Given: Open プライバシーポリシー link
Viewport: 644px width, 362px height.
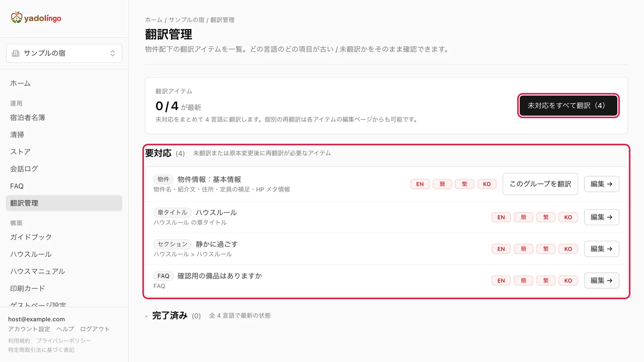Looking at the screenshot, I should [x=64, y=341].
